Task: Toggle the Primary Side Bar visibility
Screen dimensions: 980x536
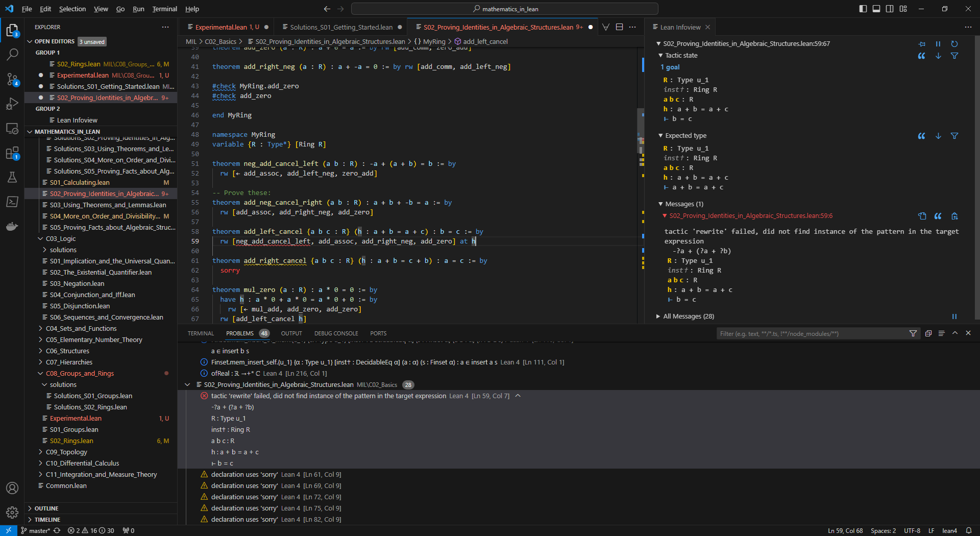Action: tap(863, 9)
